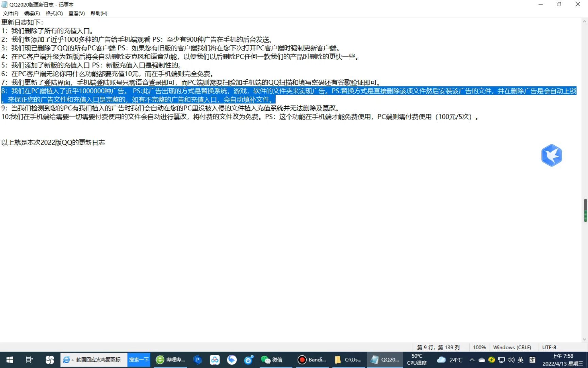The height and width of the screenshot is (368, 588).
Task: Click the 搜索一下 search button
Action: coord(139,360)
